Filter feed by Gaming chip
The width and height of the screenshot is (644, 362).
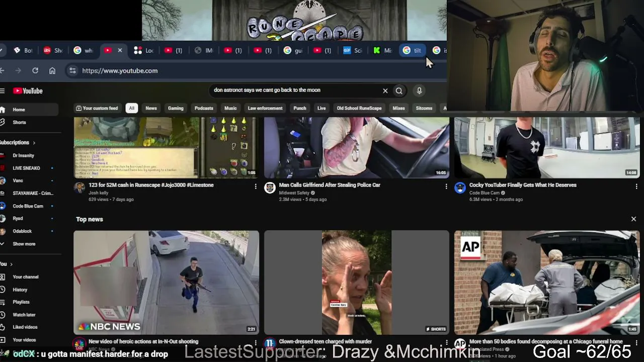coord(176,108)
